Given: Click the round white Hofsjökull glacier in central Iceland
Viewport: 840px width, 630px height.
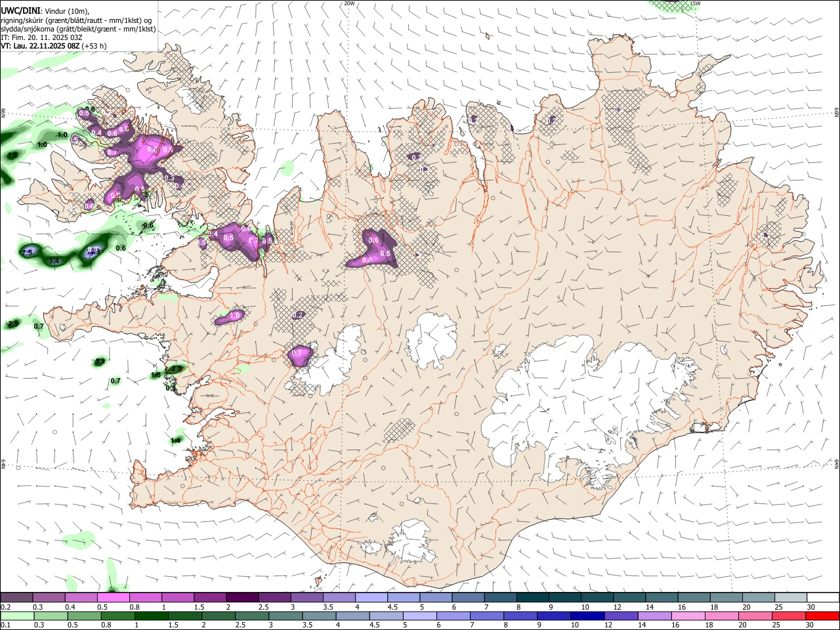Looking at the screenshot, I should pyautogui.click(x=431, y=339).
